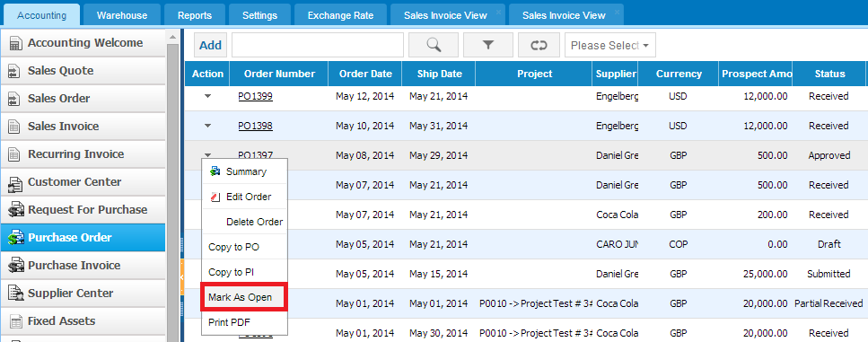
Task: Click the Supplier column header
Action: click(615, 74)
